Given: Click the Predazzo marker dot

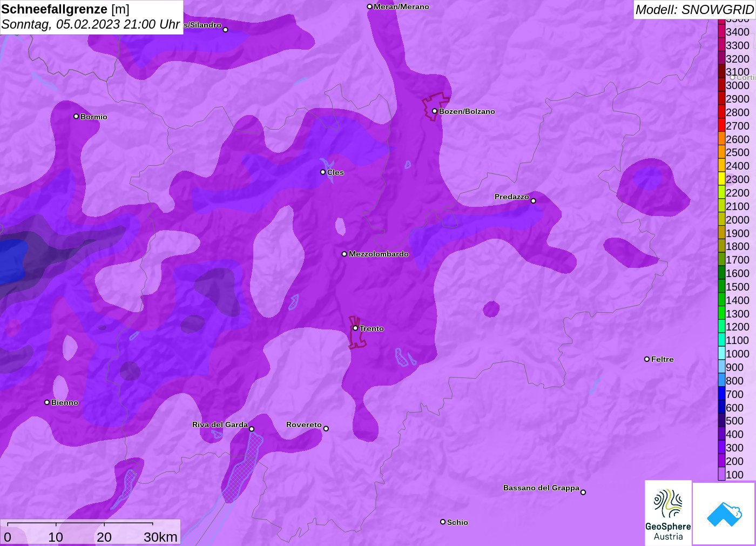Looking at the screenshot, I should click(534, 201).
